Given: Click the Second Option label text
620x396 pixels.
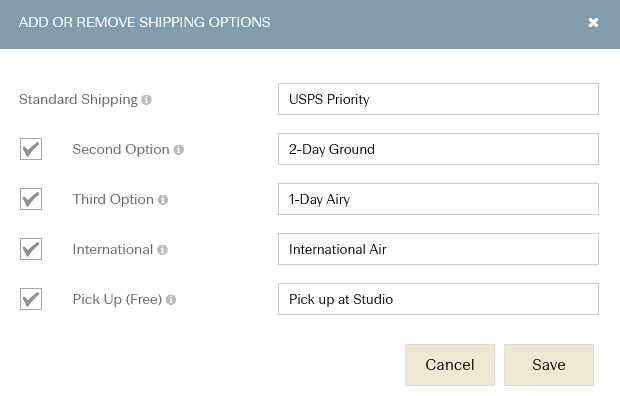Looking at the screenshot, I should pos(121,150).
